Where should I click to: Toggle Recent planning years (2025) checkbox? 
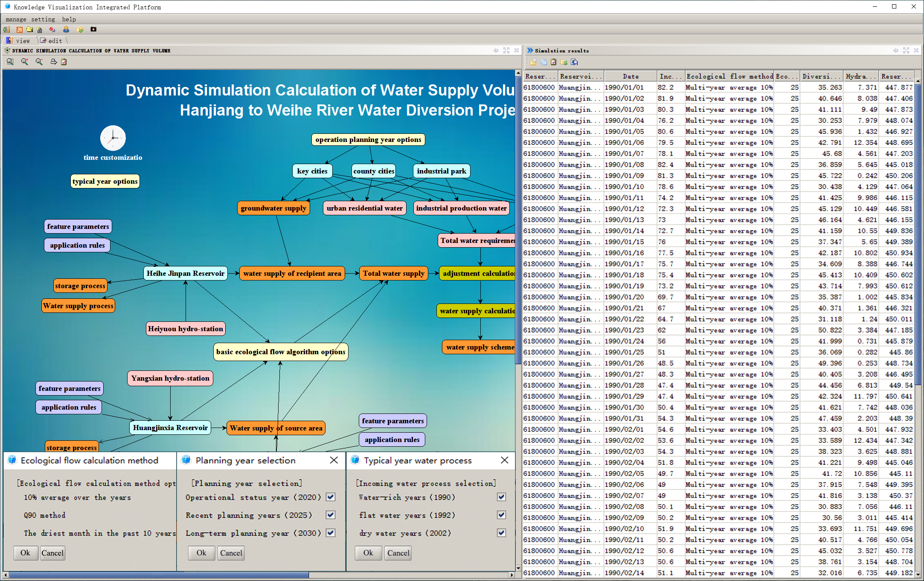click(x=331, y=515)
